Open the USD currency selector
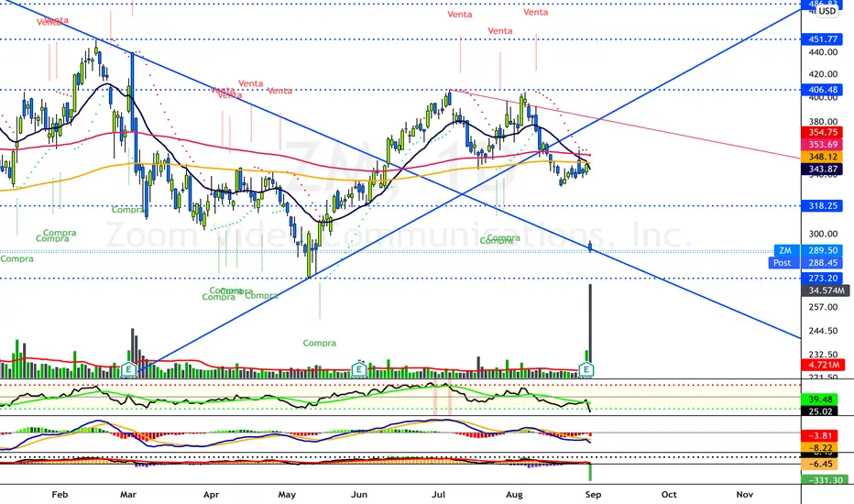This screenshot has width=854, height=504. click(827, 11)
